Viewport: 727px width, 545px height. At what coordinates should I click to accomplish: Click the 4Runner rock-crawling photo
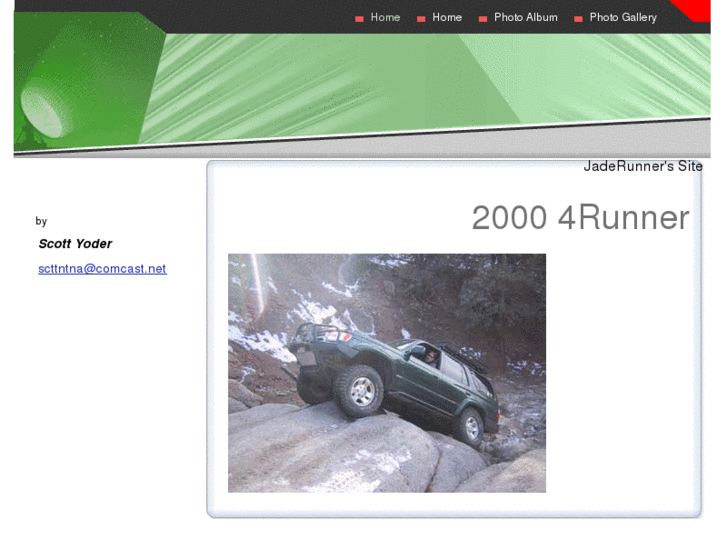click(x=387, y=373)
